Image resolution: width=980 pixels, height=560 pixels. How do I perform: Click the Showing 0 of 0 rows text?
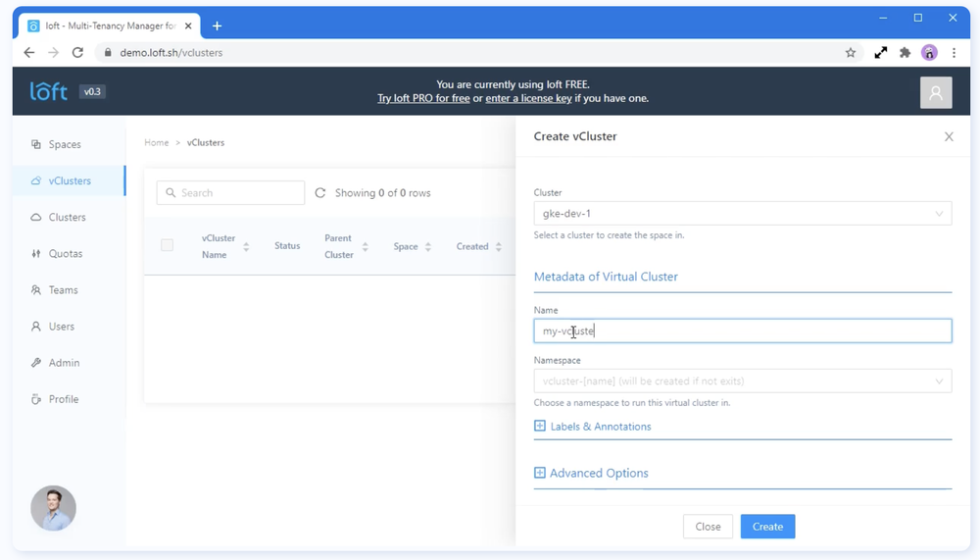382,193
